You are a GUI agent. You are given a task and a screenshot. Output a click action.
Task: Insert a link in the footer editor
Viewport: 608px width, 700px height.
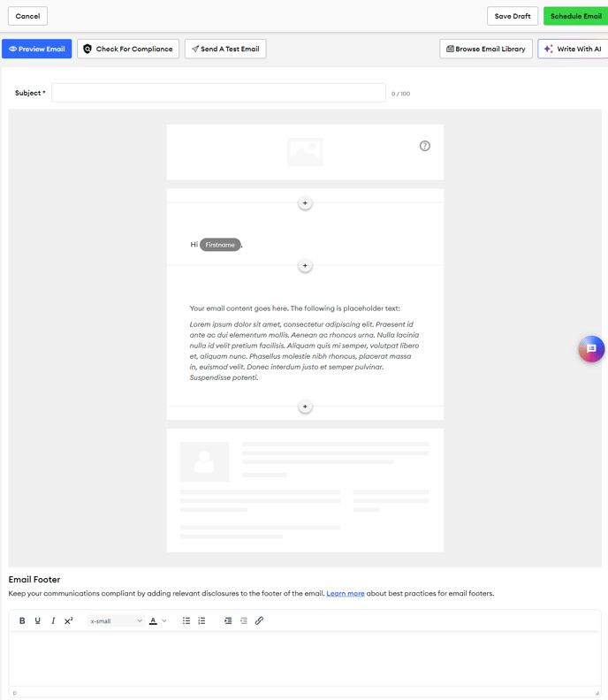coord(259,621)
